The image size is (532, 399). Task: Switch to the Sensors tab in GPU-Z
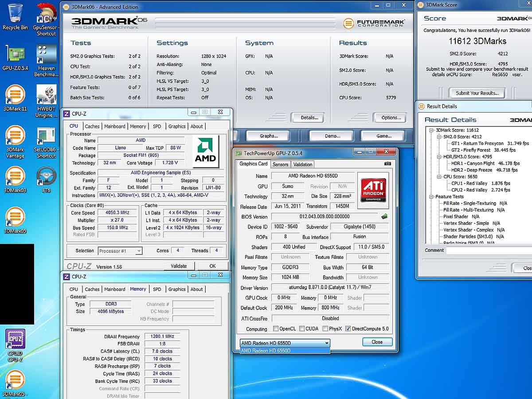280,164
